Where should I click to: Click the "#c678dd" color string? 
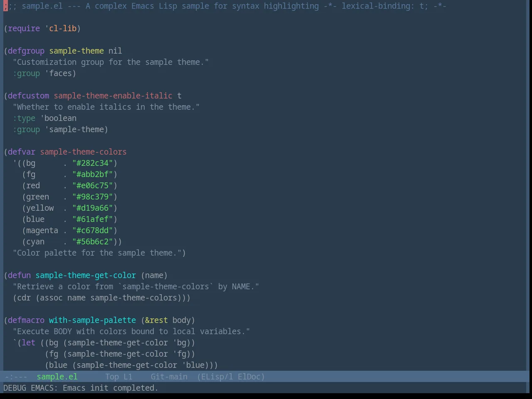(x=92, y=230)
